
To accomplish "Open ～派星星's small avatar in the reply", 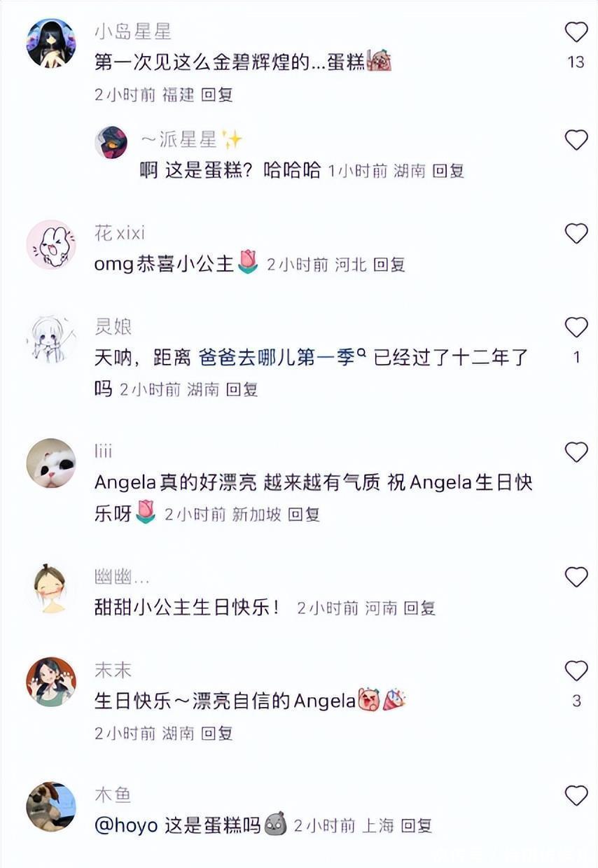I will (x=111, y=143).
